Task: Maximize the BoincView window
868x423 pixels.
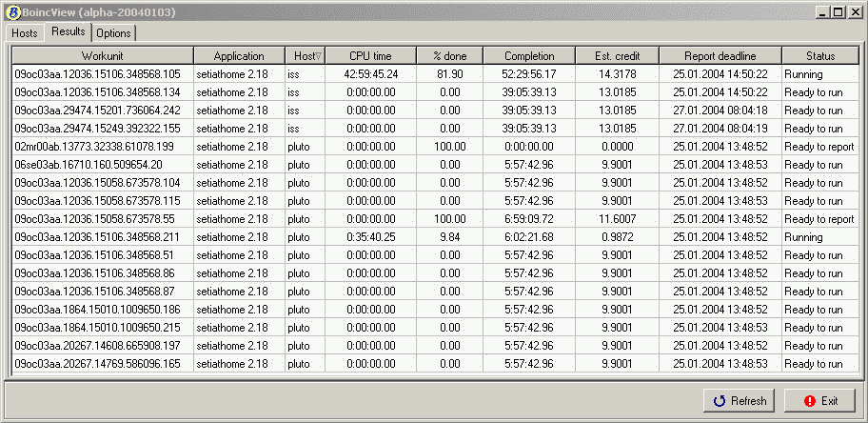Action: click(x=838, y=12)
